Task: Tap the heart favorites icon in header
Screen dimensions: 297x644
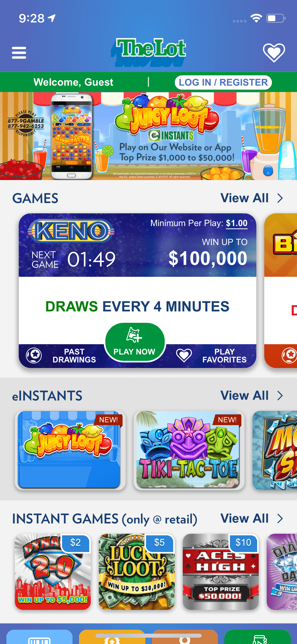Action: tap(274, 53)
